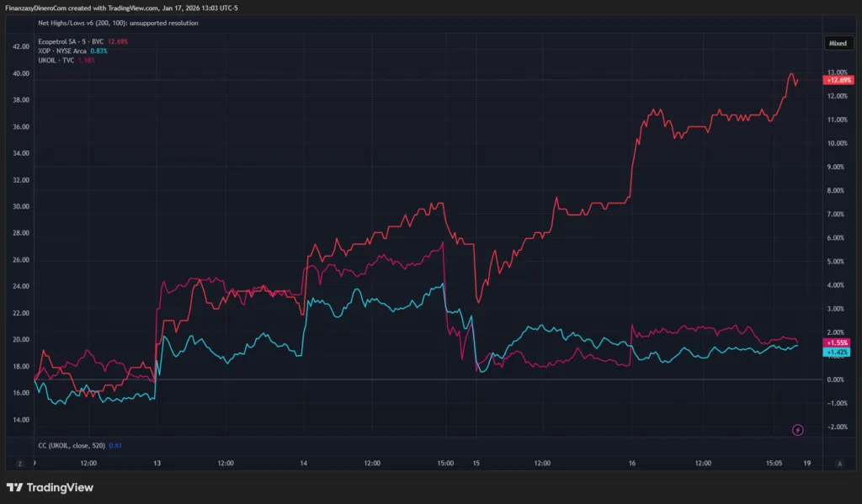Click the Z timezone button on time axis
The height and width of the screenshot is (504, 862).
point(19,463)
